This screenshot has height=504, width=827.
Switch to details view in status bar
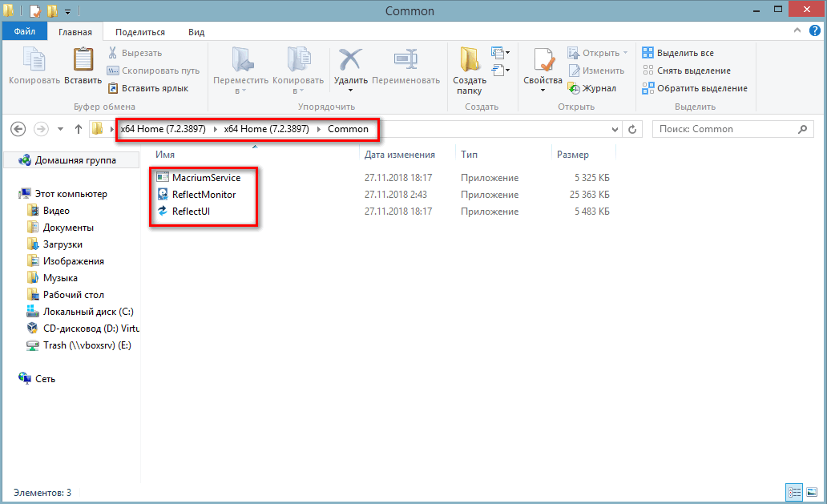click(x=795, y=492)
